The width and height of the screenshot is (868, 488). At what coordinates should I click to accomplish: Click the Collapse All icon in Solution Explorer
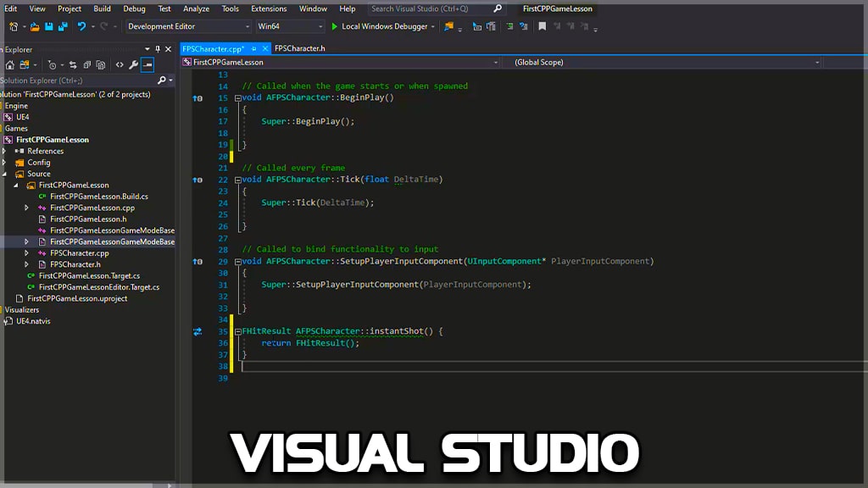click(87, 64)
